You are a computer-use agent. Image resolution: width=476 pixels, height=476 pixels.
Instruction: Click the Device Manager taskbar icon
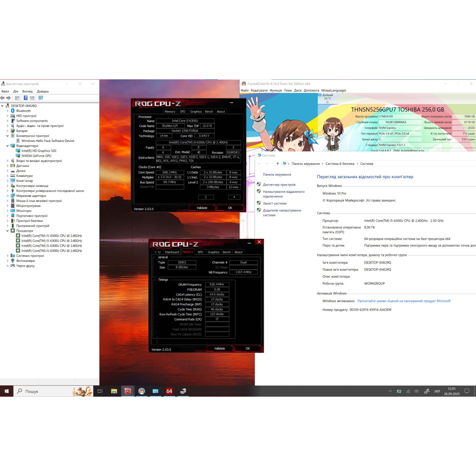(x=183, y=391)
